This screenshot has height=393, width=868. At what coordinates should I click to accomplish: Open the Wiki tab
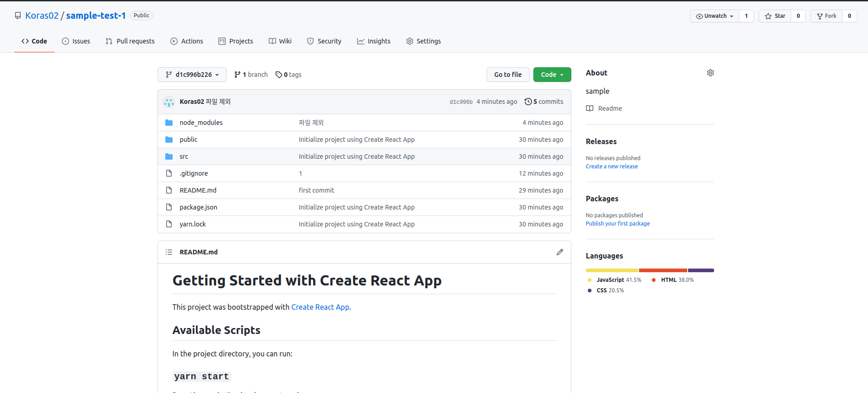click(x=280, y=41)
